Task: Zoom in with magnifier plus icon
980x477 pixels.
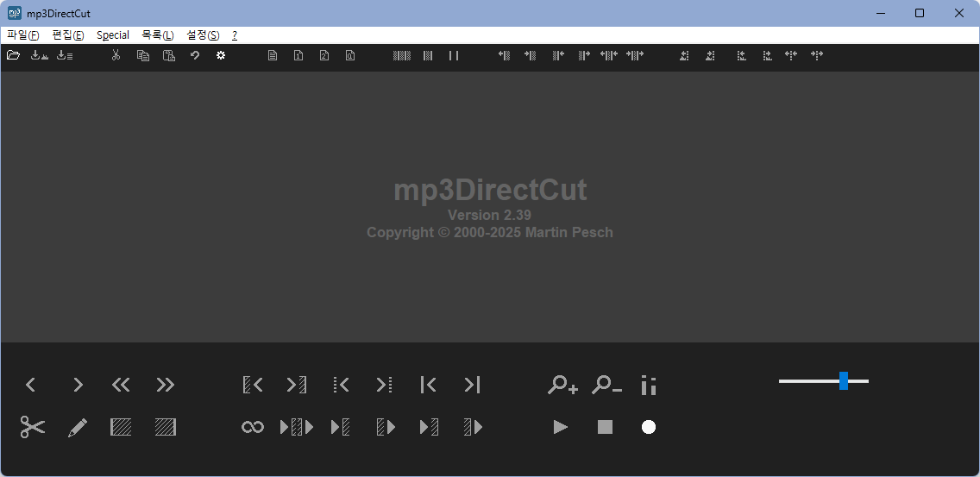Action: pos(562,385)
